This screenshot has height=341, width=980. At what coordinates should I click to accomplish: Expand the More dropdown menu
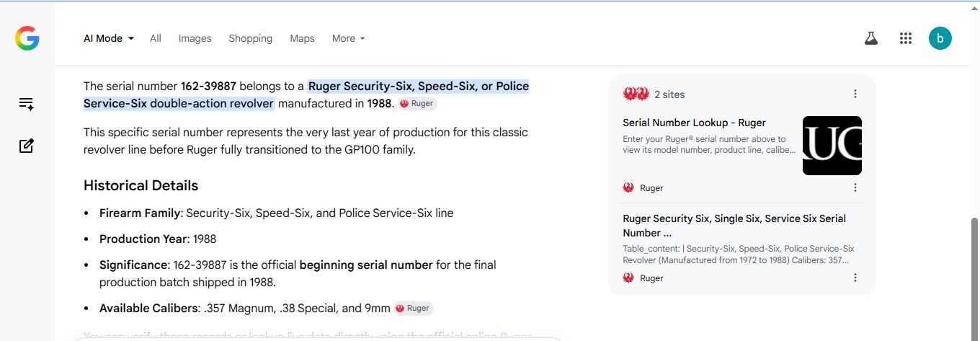pos(349,38)
